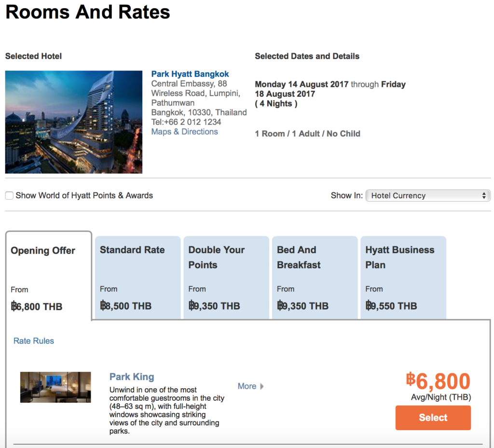This screenshot has width=494, height=448.
Task: Click the Selected Dates and Details heading
Action: 307,56
